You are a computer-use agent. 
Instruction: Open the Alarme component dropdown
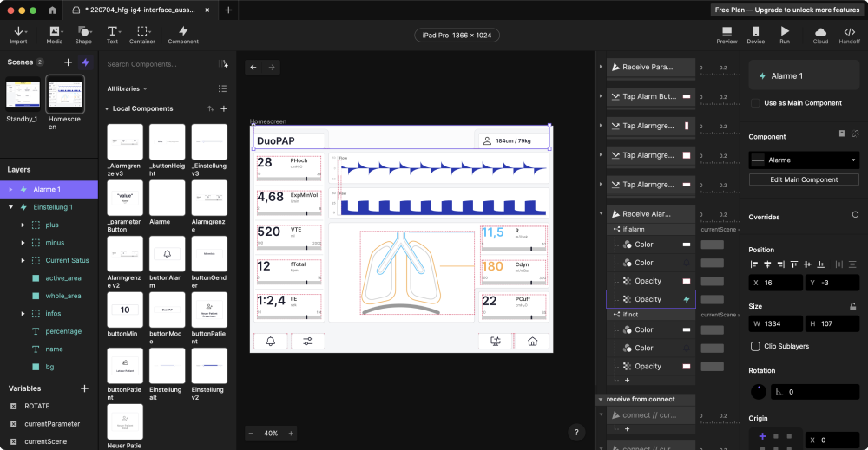tap(803, 160)
